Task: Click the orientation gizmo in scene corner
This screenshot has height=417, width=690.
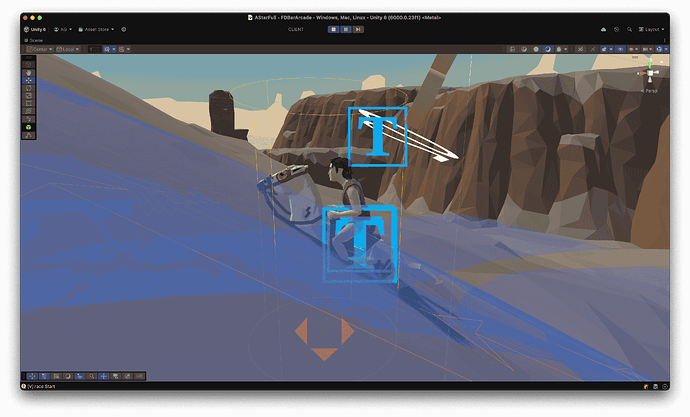Action: [650, 73]
